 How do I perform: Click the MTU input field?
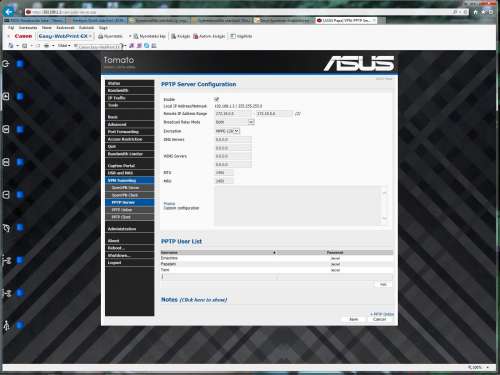tap(224, 172)
